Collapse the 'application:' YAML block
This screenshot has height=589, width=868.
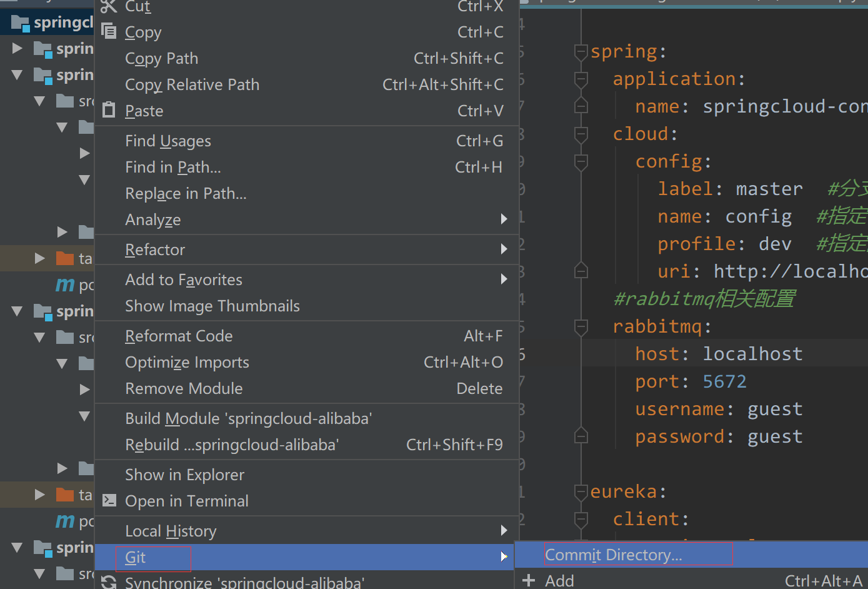click(581, 79)
